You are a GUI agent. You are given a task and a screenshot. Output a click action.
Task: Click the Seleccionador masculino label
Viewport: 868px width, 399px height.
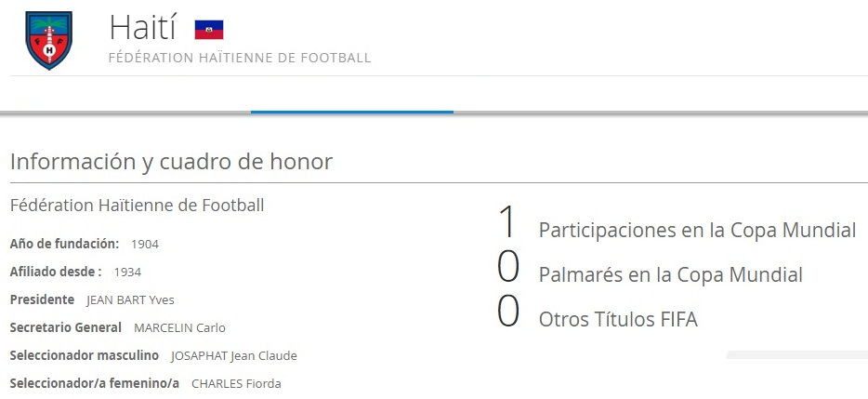click(x=84, y=355)
